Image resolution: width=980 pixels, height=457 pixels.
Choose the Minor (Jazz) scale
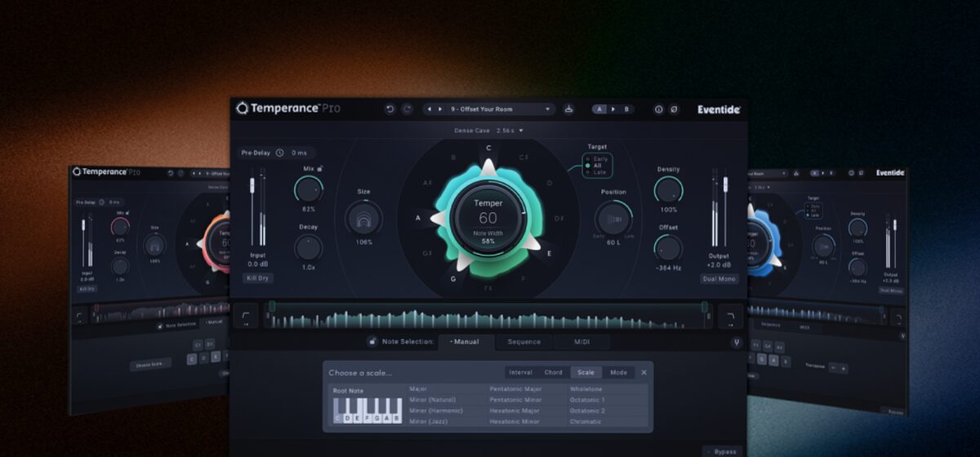(x=428, y=421)
